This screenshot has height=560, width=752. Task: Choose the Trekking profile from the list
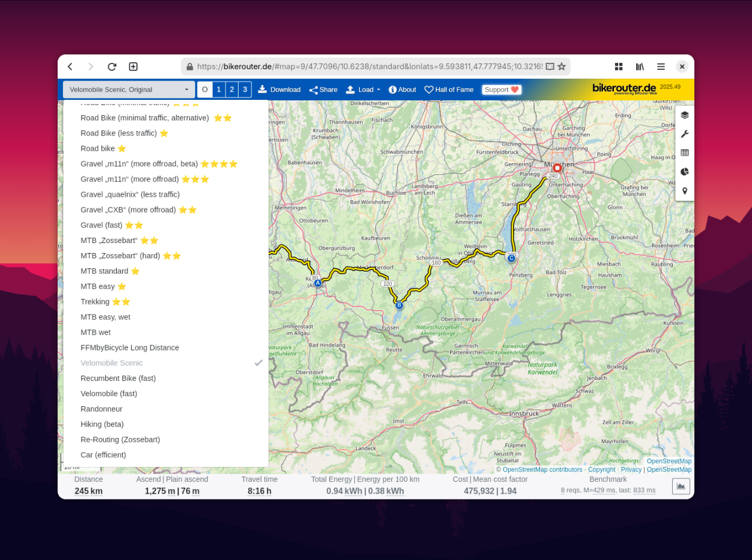click(95, 302)
